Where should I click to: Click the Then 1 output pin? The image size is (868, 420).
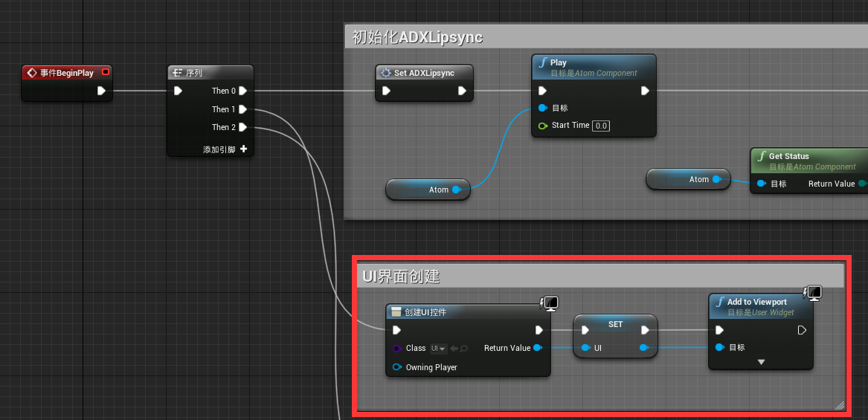click(x=243, y=109)
